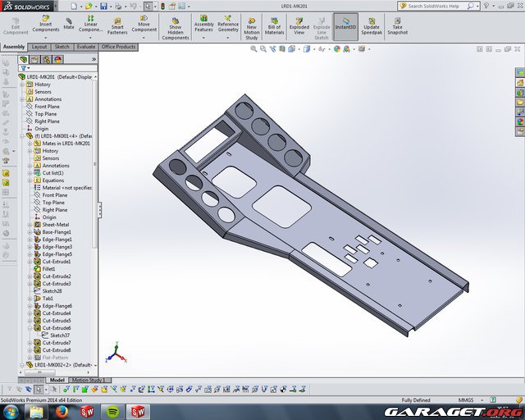
Task: Click the Mate tool in the Assembly toolbar
Action: (x=69, y=23)
